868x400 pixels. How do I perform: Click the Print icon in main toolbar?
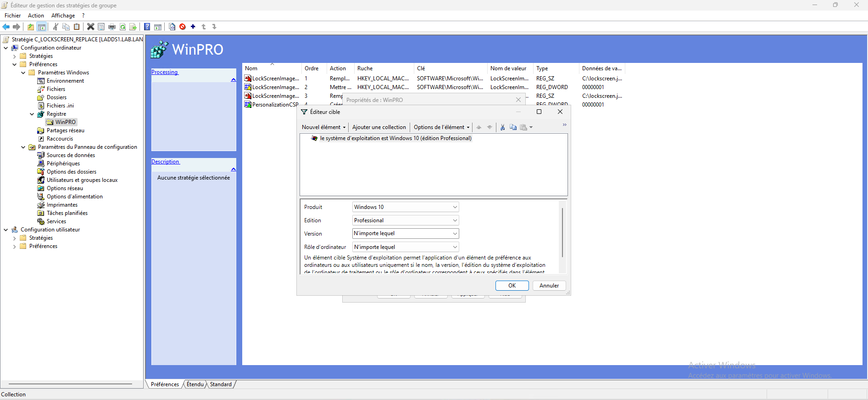tap(111, 27)
